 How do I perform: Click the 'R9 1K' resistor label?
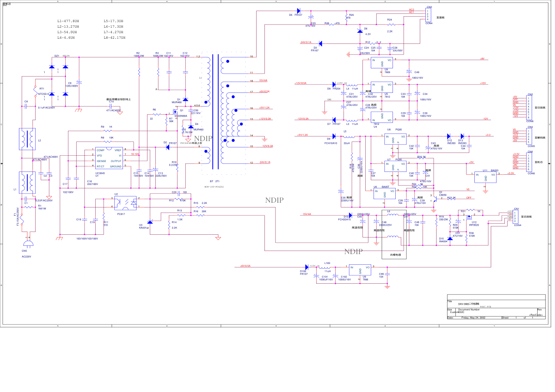click(x=106, y=127)
